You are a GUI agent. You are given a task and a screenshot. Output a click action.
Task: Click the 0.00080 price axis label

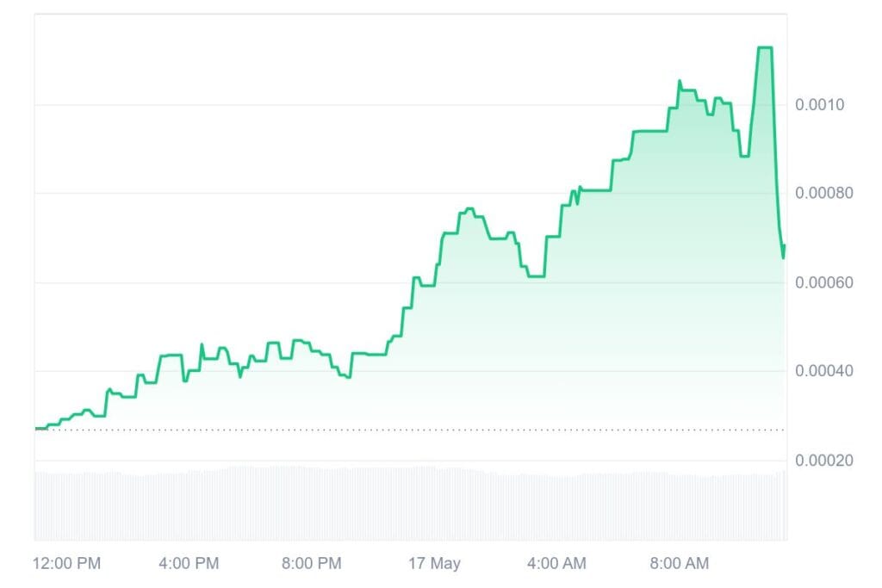(x=824, y=193)
